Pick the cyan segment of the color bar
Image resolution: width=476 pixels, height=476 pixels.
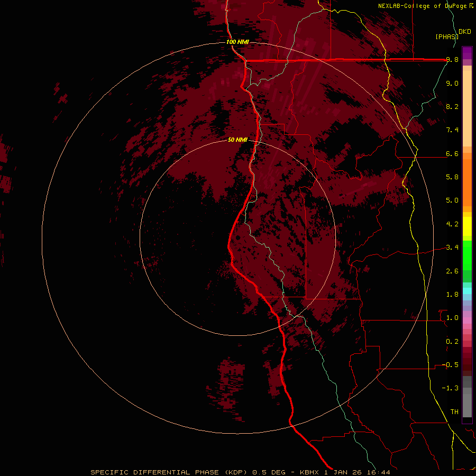pyautogui.click(x=467, y=291)
